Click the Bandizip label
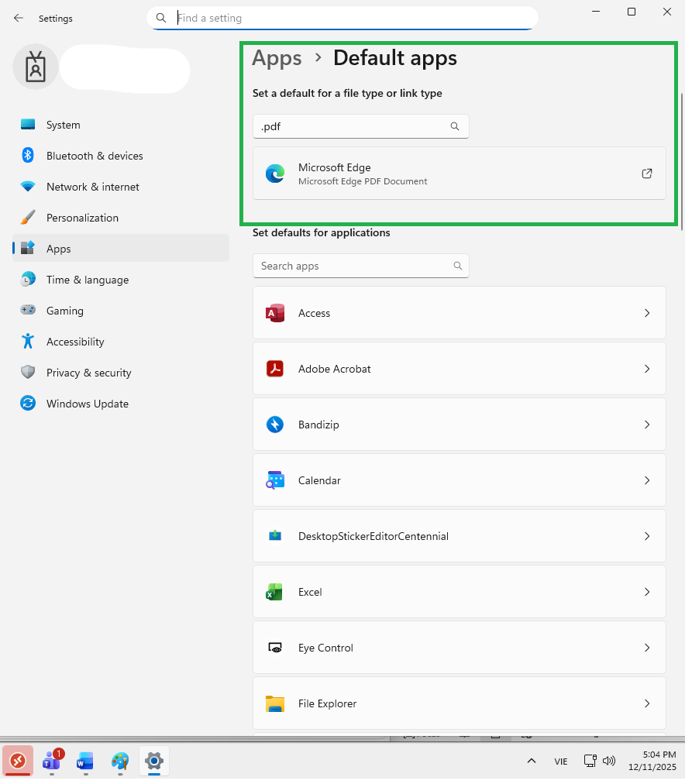Image resolution: width=685 pixels, height=784 pixels. (x=318, y=425)
